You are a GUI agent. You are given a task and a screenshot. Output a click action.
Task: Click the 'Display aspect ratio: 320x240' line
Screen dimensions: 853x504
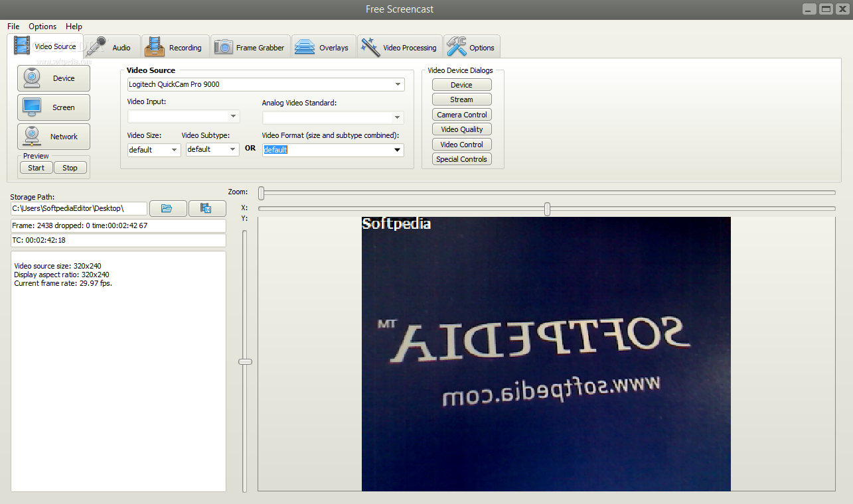click(62, 275)
